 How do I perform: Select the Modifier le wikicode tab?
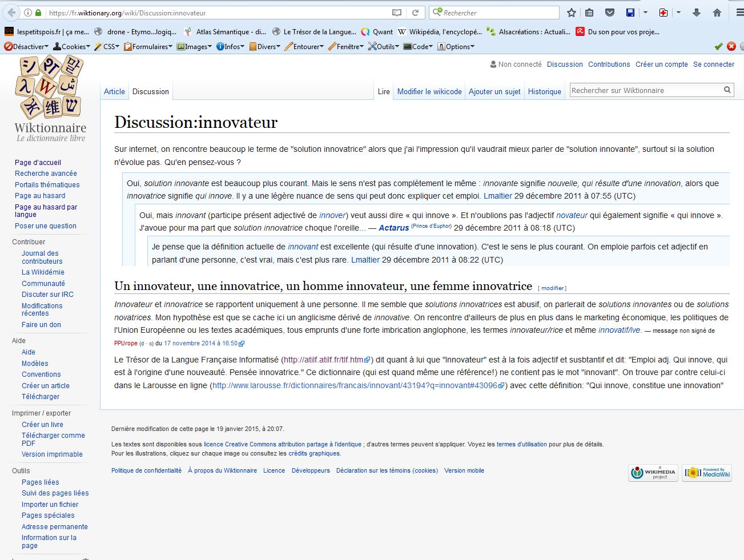point(429,91)
